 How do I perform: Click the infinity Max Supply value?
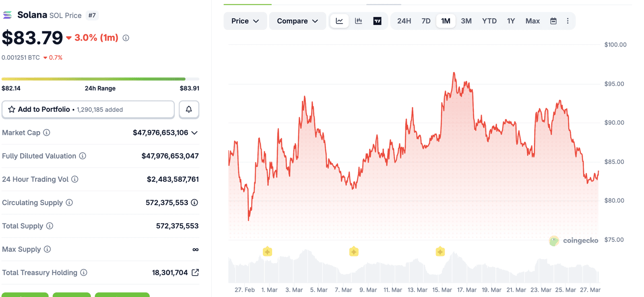tap(196, 250)
